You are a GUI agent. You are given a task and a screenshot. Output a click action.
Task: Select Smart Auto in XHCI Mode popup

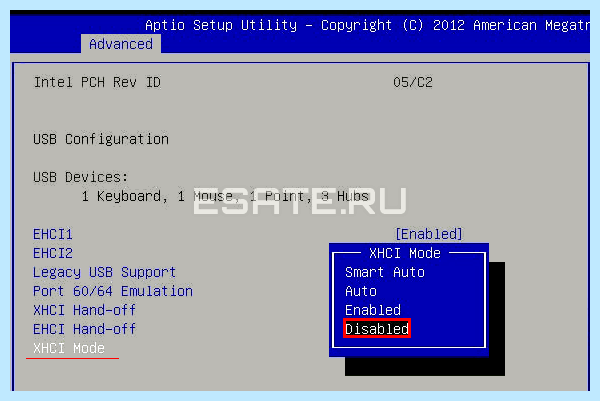click(x=385, y=272)
